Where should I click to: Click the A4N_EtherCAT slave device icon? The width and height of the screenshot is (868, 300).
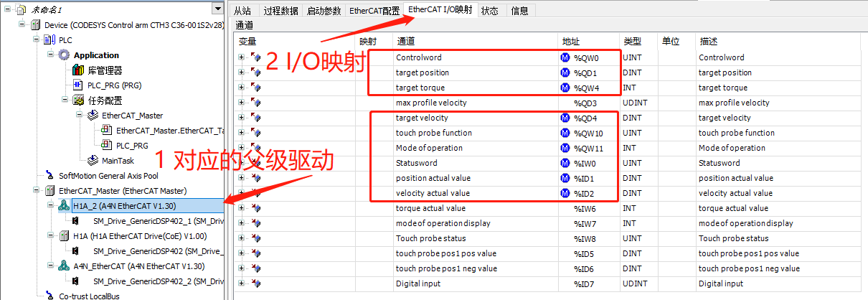64,266
